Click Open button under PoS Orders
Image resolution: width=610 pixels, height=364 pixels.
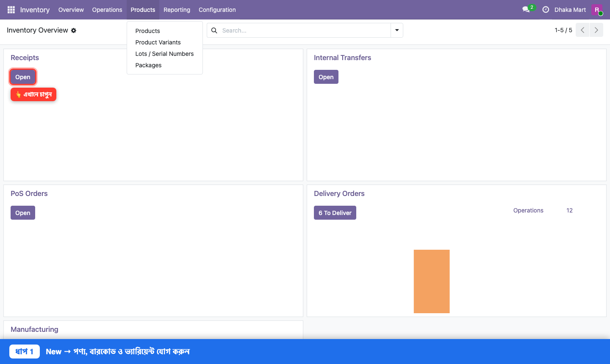pos(23,213)
